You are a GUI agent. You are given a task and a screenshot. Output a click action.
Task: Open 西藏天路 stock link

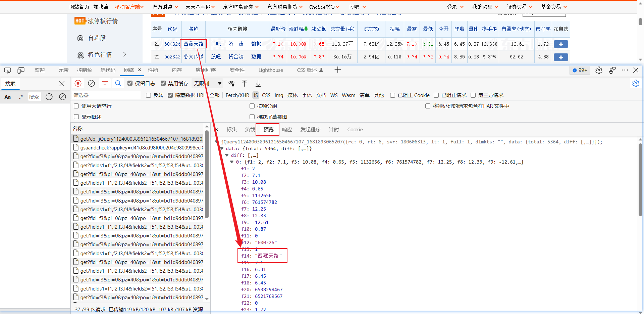(194, 44)
